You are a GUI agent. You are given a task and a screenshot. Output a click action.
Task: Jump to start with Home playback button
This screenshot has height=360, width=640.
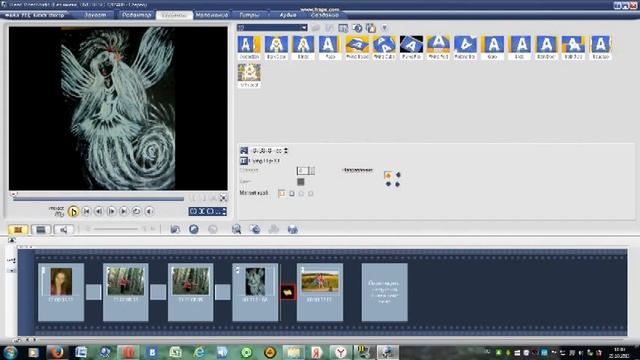[86, 211]
